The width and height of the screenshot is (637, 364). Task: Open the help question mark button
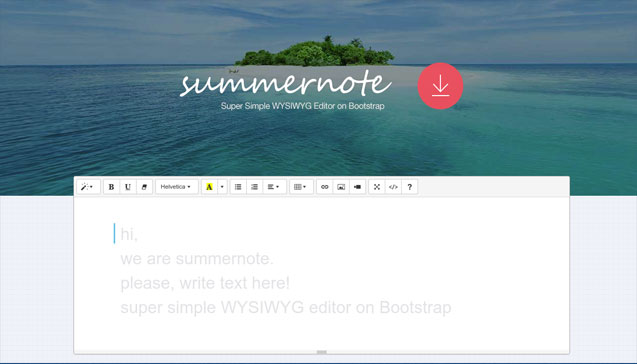[x=410, y=187]
